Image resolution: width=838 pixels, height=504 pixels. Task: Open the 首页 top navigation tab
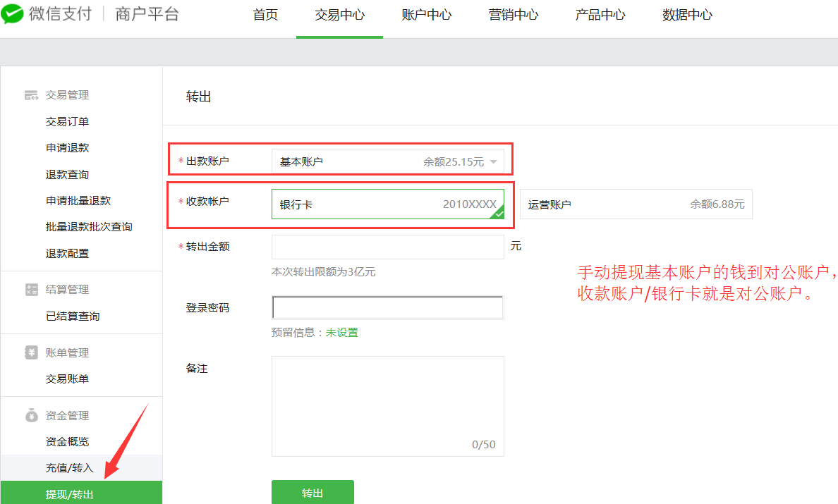(266, 15)
